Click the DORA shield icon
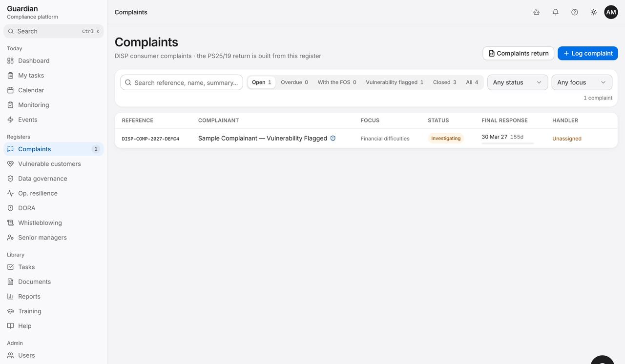Image resolution: width=625 pixels, height=364 pixels. [10, 208]
